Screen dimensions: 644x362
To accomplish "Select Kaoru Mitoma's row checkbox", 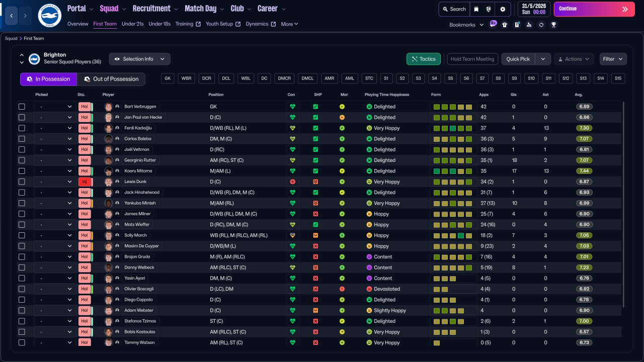I will coord(22,171).
